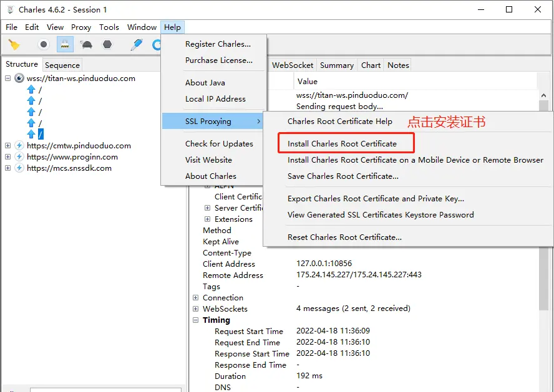
Task: Click the lightning icon for cmtw.pinduoduo.com
Action: point(19,146)
